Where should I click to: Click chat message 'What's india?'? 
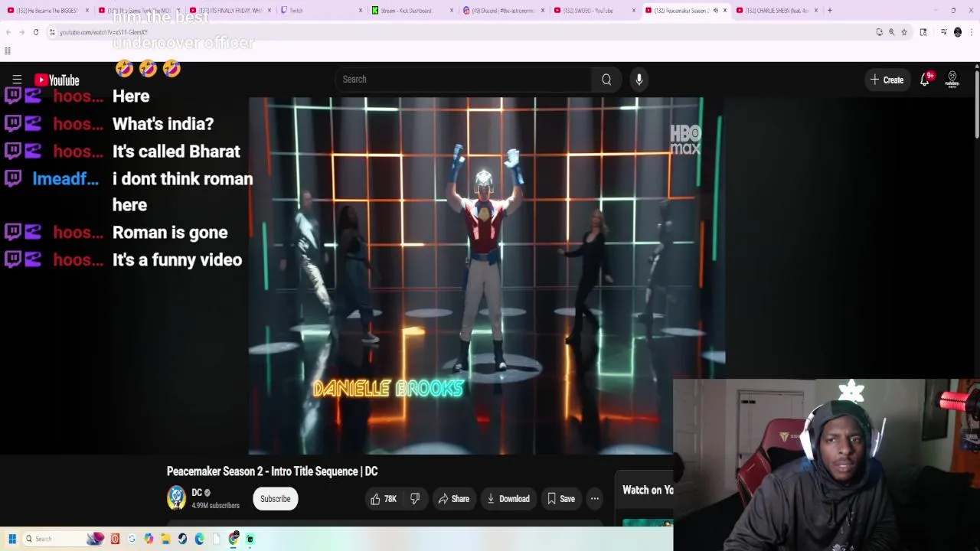coord(163,124)
